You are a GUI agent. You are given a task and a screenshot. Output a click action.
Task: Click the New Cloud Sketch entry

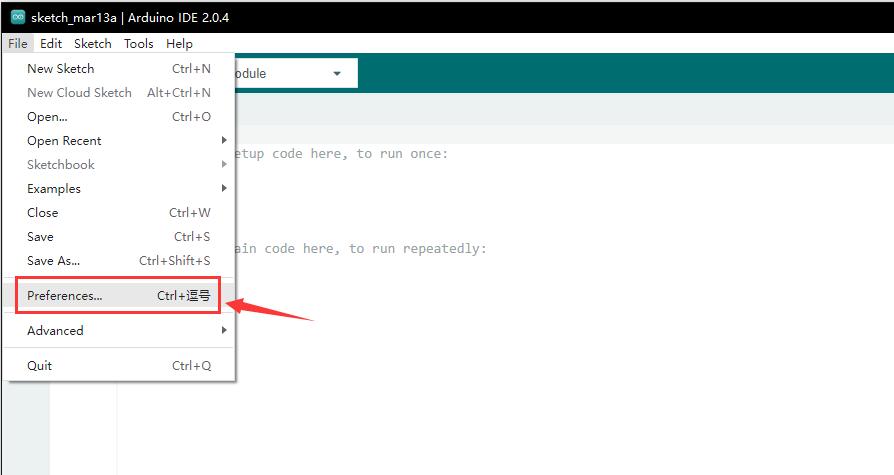(79, 93)
